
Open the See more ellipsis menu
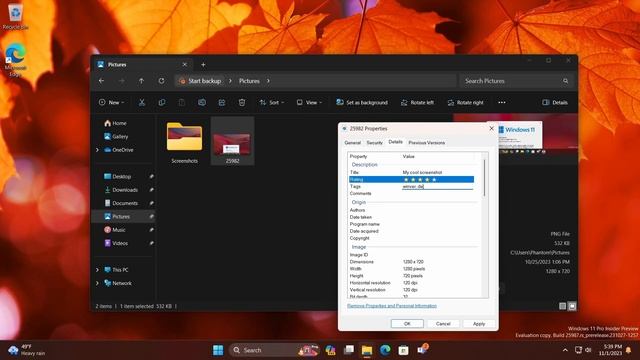502,102
